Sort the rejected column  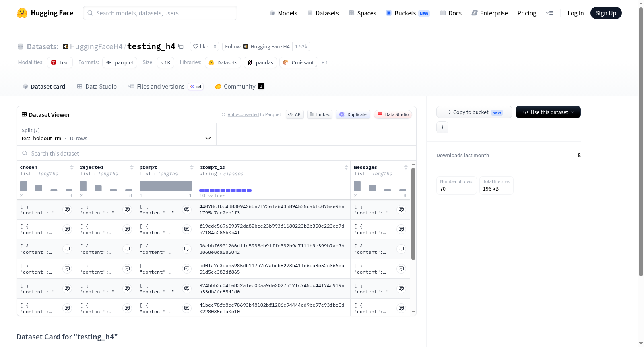click(x=132, y=167)
